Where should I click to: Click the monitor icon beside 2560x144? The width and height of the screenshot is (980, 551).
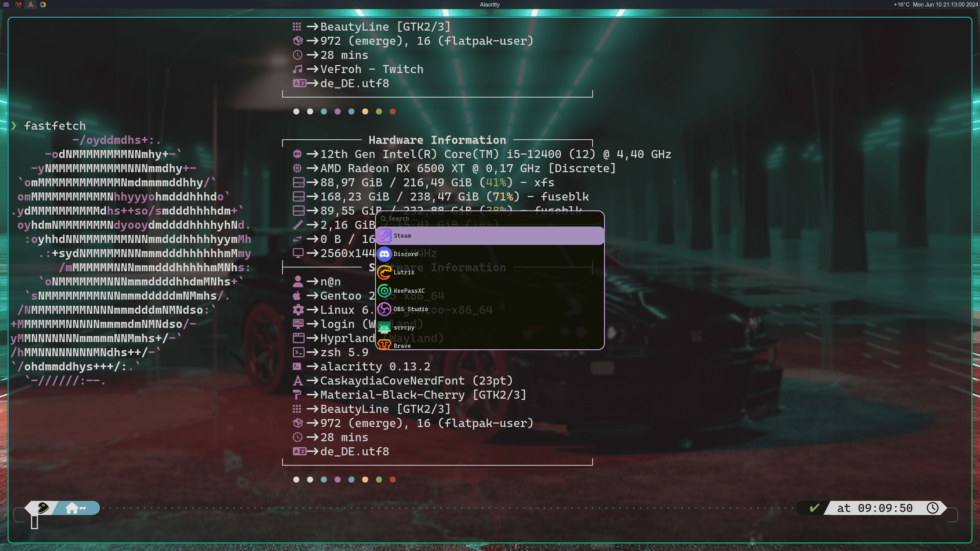[298, 253]
